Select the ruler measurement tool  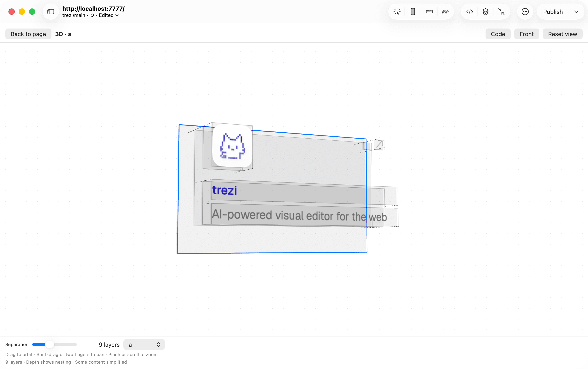(x=429, y=12)
